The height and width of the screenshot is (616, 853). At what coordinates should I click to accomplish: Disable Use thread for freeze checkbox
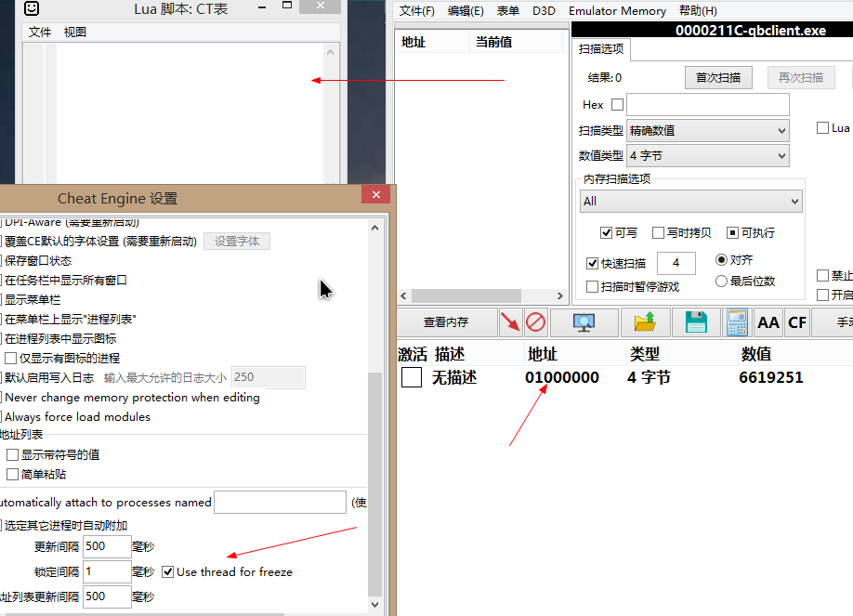coord(168,571)
